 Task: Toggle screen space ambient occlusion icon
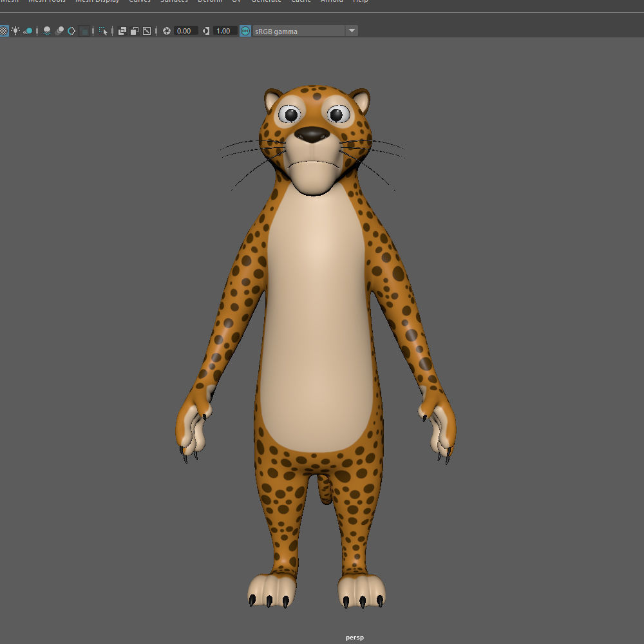[47, 31]
